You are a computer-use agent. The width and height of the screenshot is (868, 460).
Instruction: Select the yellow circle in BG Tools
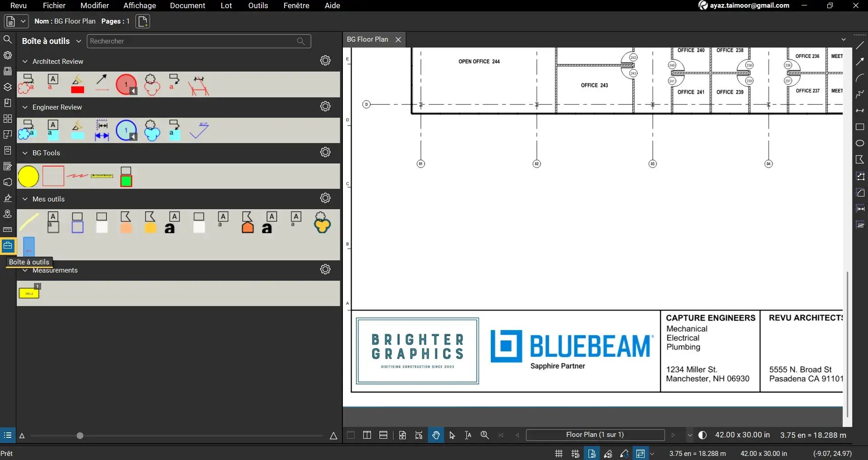[x=28, y=176]
